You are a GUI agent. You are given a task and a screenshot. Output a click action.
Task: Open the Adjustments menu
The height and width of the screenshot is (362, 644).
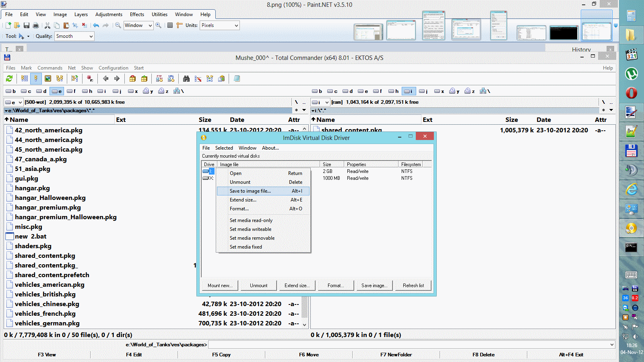pyautogui.click(x=109, y=14)
